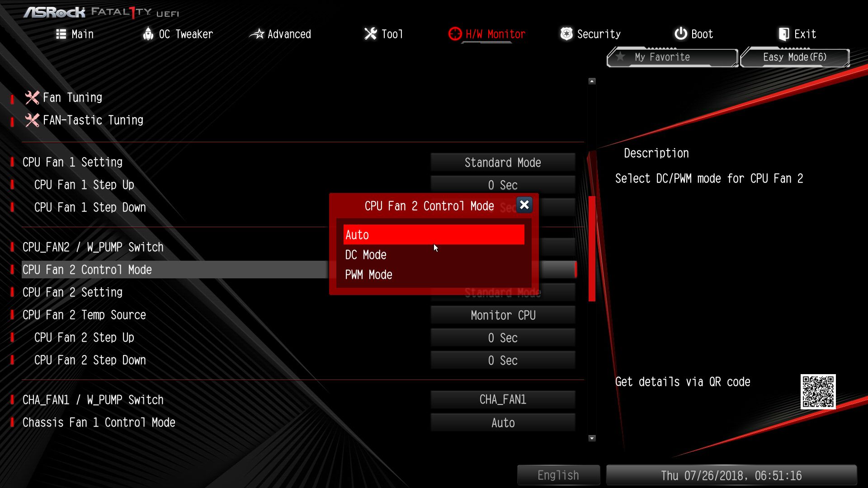Click the My Favorite star icon
This screenshot has height=488, width=868.
[621, 57]
